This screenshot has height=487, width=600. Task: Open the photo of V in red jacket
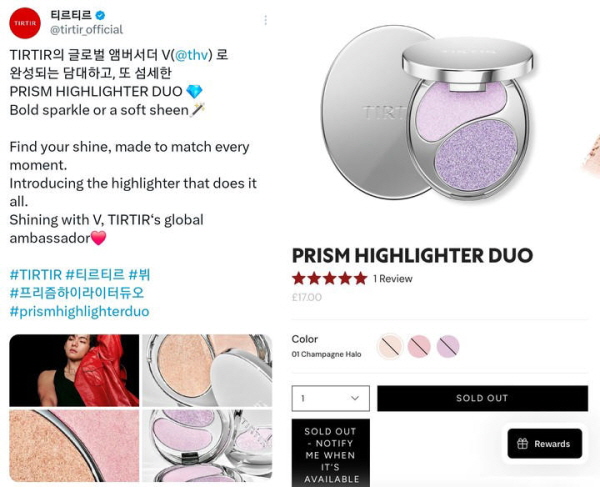click(x=74, y=370)
